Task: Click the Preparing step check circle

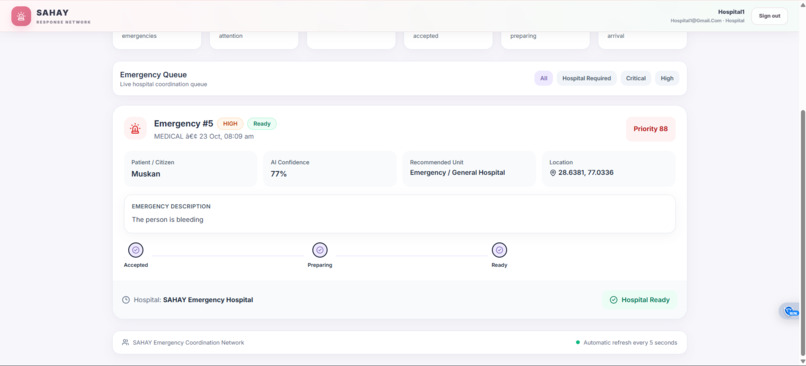Action: pos(320,250)
